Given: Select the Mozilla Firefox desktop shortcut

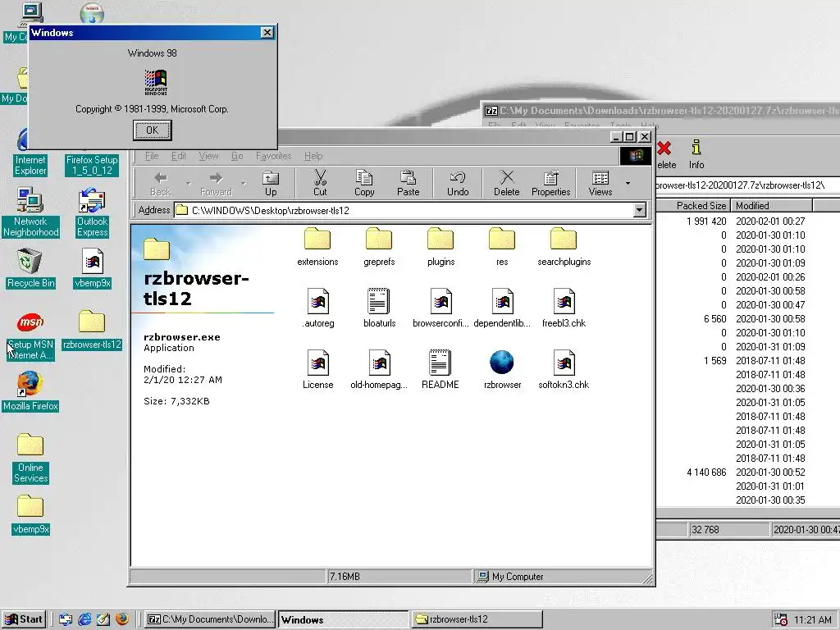Looking at the screenshot, I should click(30, 391).
